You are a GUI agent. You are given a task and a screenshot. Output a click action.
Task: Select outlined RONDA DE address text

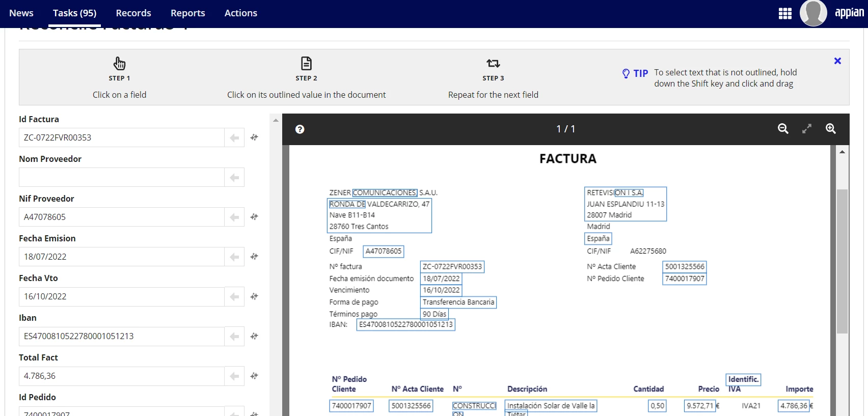tap(347, 204)
